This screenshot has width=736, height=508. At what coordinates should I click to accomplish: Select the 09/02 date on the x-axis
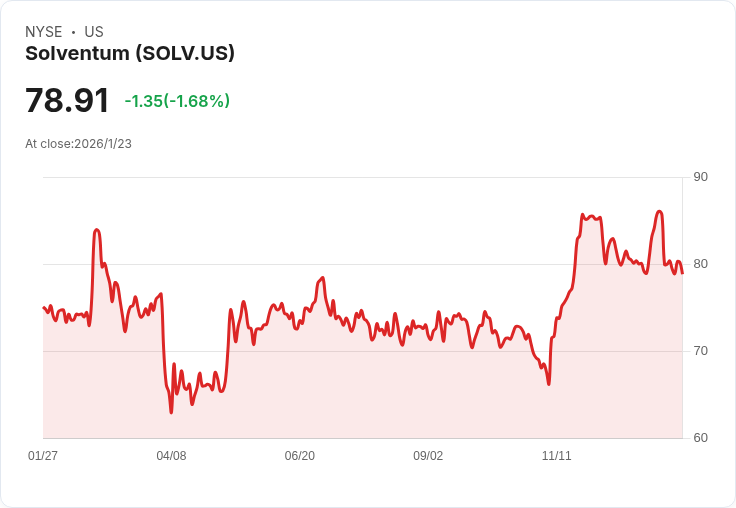[x=428, y=456]
